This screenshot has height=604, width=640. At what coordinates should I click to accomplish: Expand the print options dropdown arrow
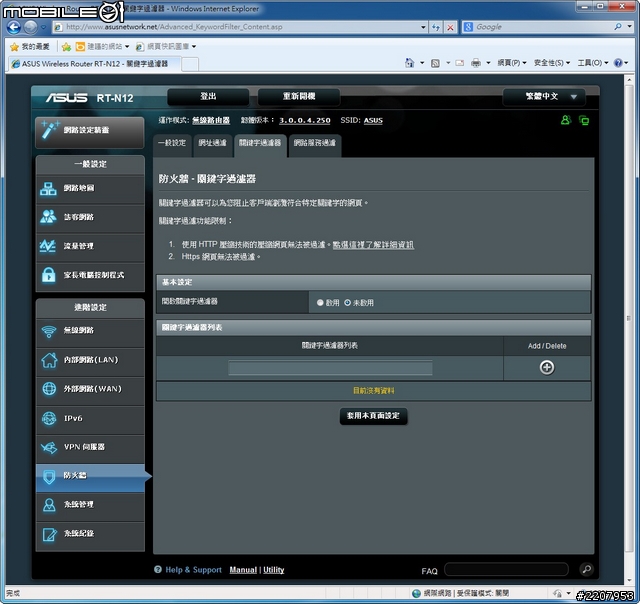[x=488, y=63]
